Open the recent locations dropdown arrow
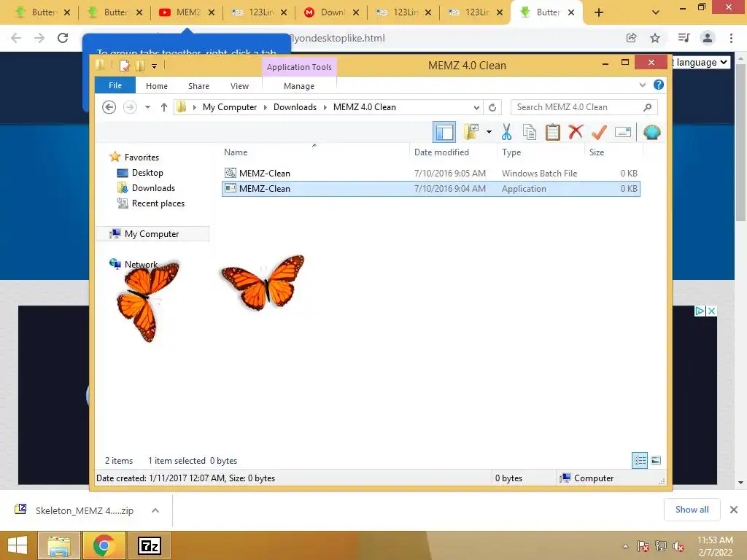The width and height of the screenshot is (747, 560). point(147,107)
